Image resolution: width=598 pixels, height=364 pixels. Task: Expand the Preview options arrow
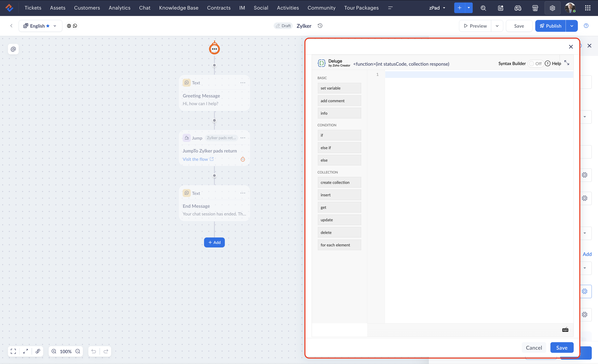pyautogui.click(x=497, y=26)
